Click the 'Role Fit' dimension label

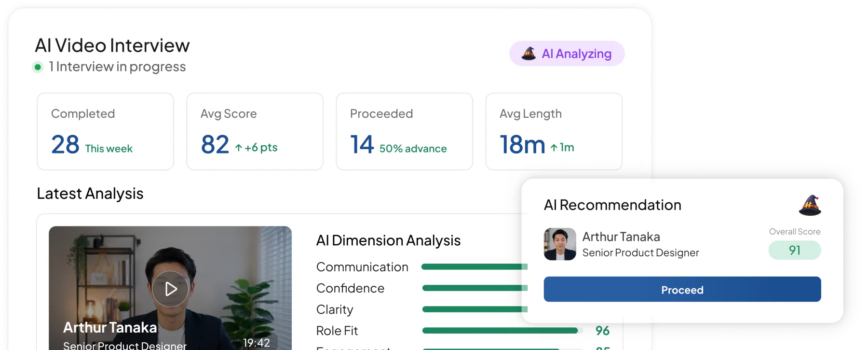(337, 331)
